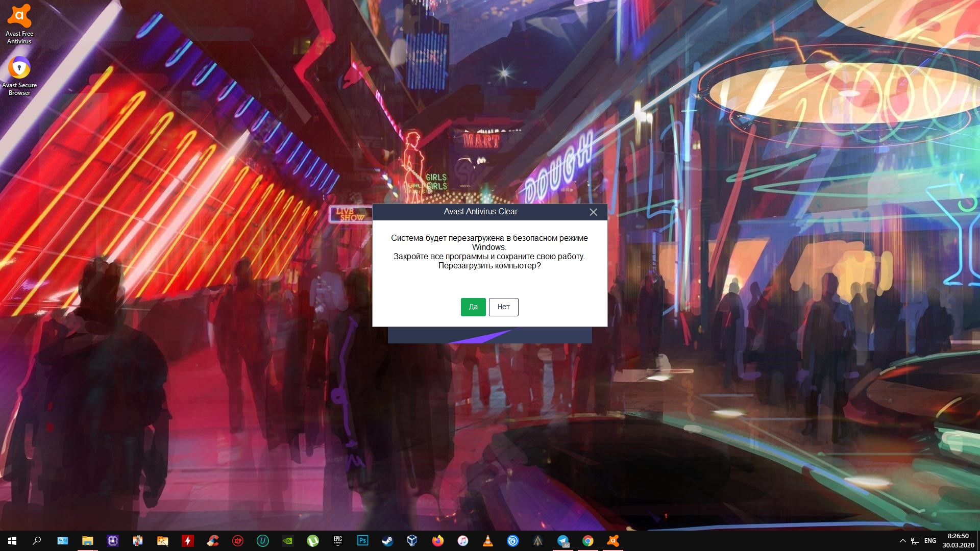Switch to Google Chrome in taskbar
This screenshot has width=980, height=551.
[588, 541]
